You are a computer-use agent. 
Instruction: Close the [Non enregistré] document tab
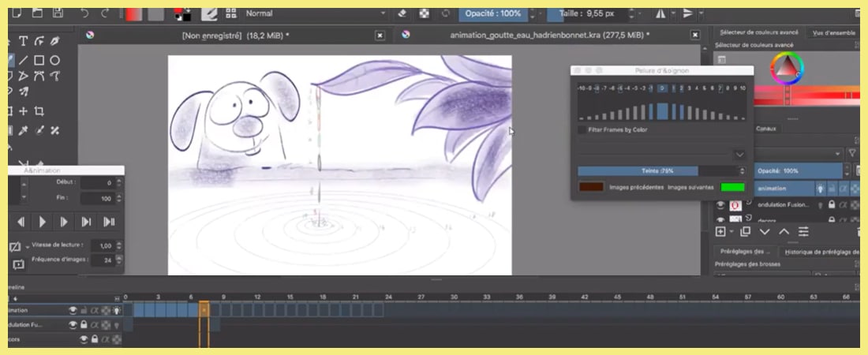coord(380,35)
